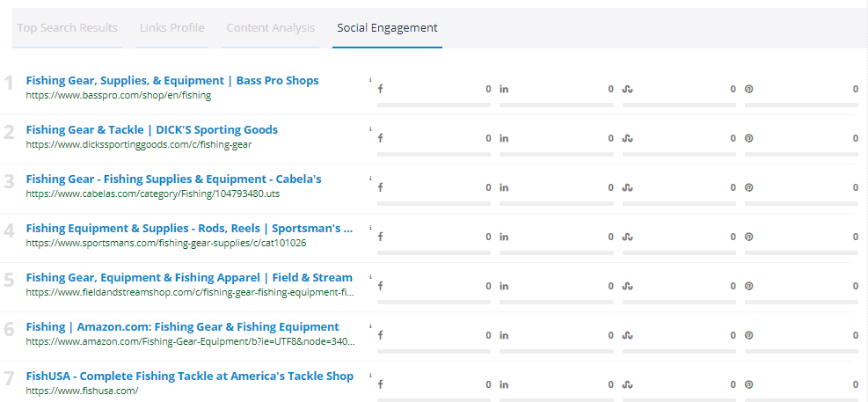Viewport: 868px width, 402px height.
Task: Click the LinkedIn icon in FishUSA row
Action: pyautogui.click(x=504, y=384)
